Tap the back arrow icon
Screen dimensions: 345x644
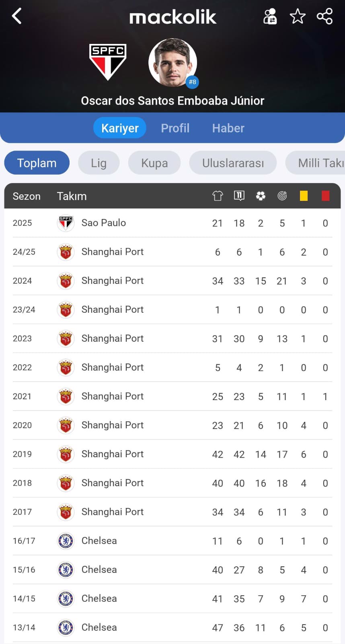17,17
